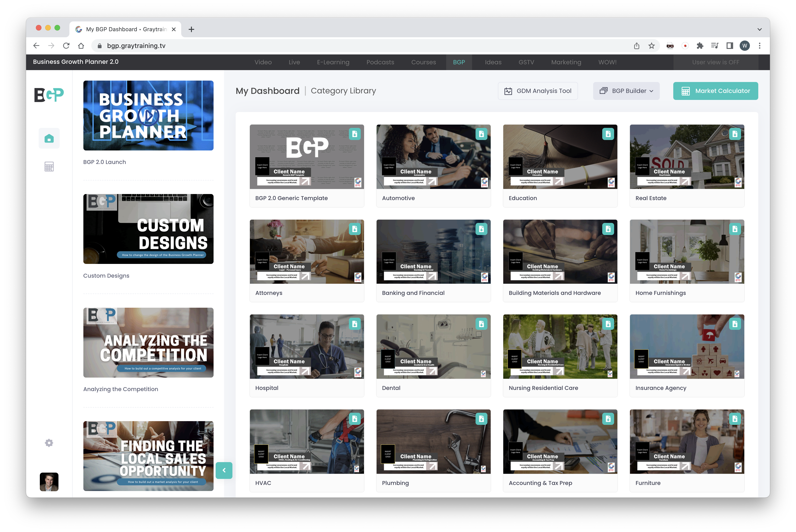Toggle the User view is OFF switch
The width and height of the screenshot is (796, 532).
pos(716,62)
